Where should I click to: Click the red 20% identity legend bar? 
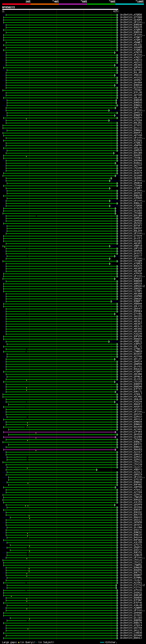(16, 4)
